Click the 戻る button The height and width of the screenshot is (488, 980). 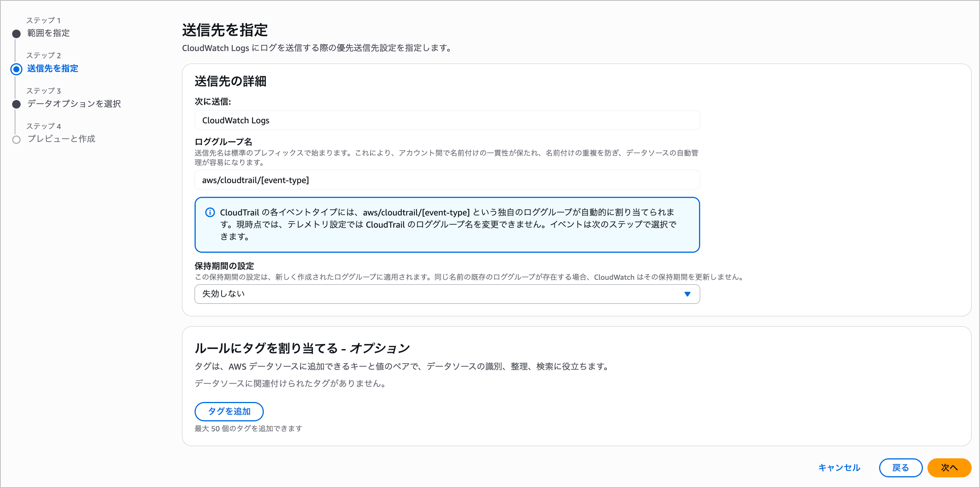pyautogui.click(x=900, y=468)
